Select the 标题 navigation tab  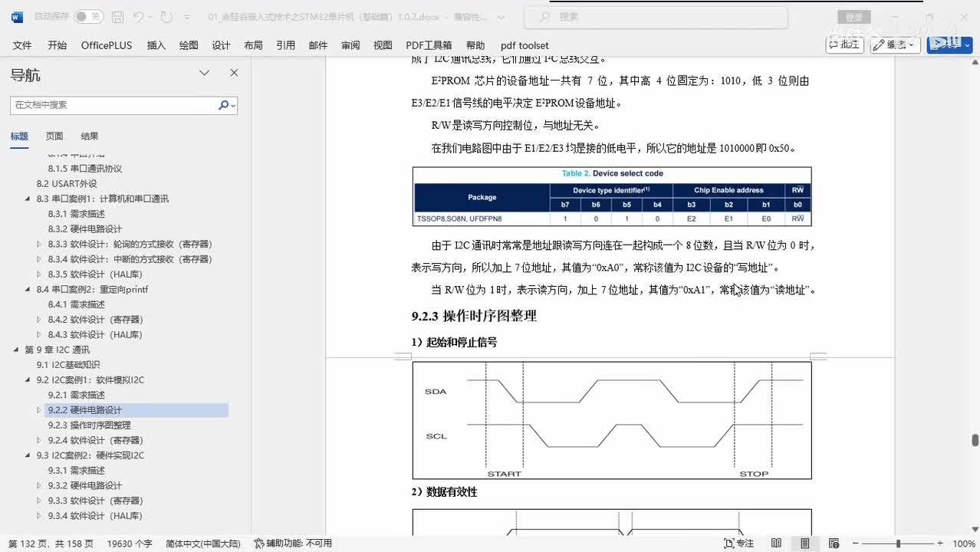pyautogui.click(x=19, y=136)
